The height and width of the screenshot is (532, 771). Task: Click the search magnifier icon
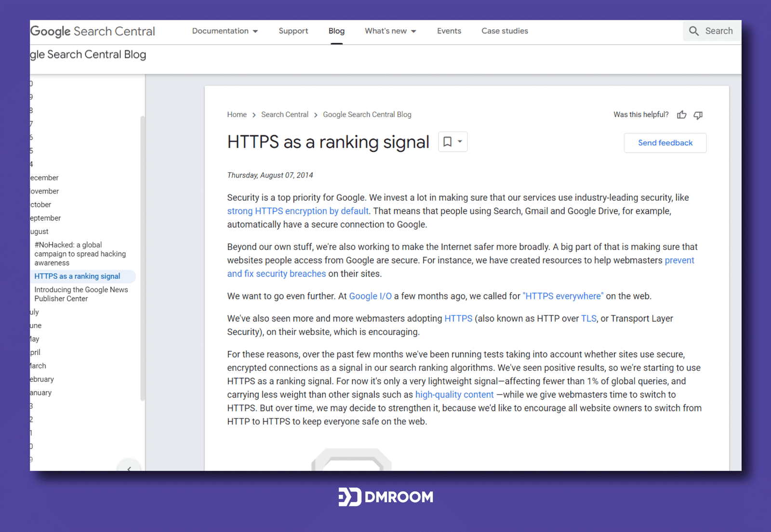[694, 31]
